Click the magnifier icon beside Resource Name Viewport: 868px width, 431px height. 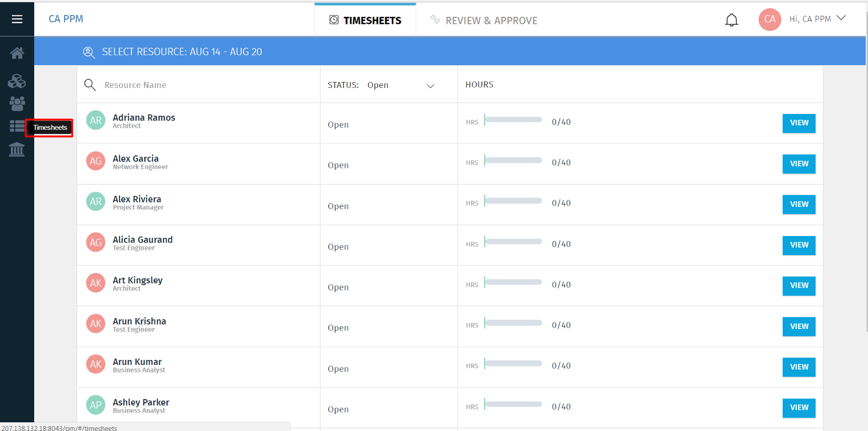(90, 85)
